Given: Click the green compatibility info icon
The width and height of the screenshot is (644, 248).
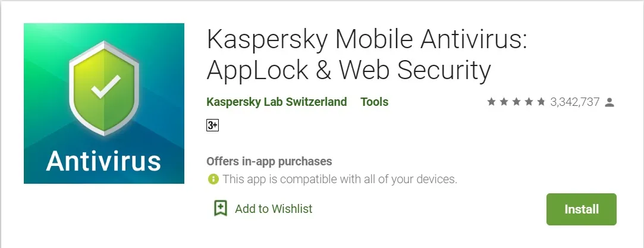Looking at the screenshot, I should pos(213,178).
